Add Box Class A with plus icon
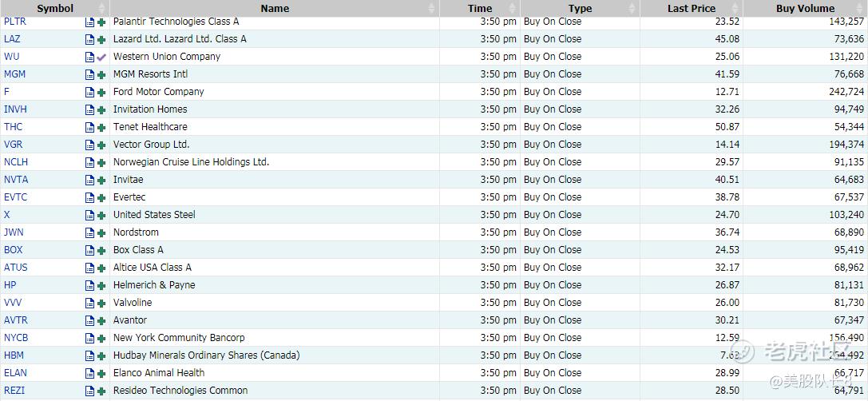 click(101, 251)
